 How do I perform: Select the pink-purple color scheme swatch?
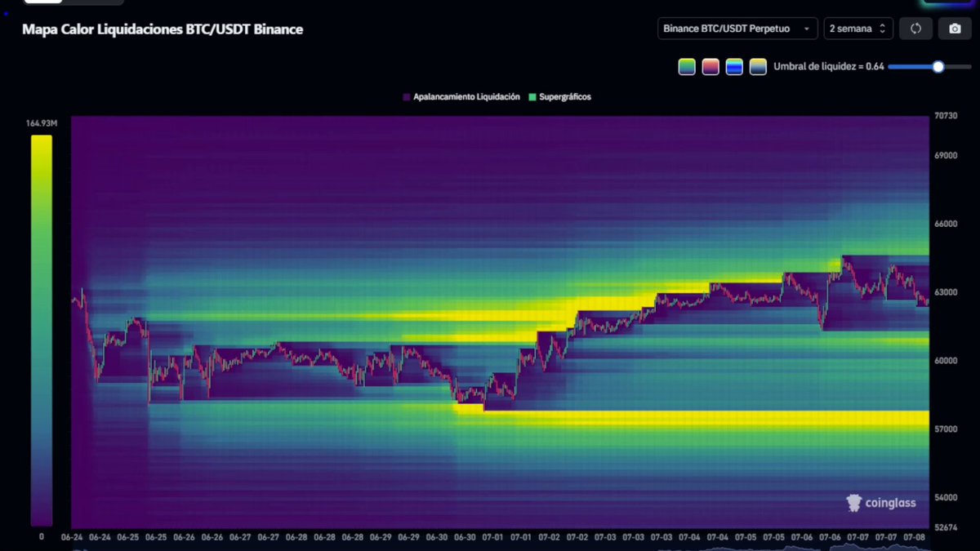[x=710, y=67]
